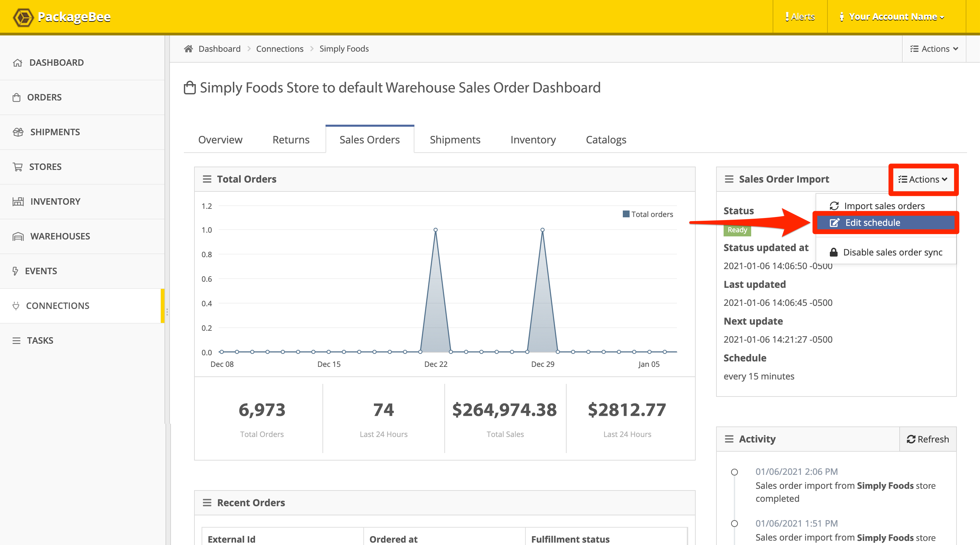Viewport: 980px width, 545px height.
Task: Go to Dashboard breadcrumb link
Action: click(x=220, y=49)
